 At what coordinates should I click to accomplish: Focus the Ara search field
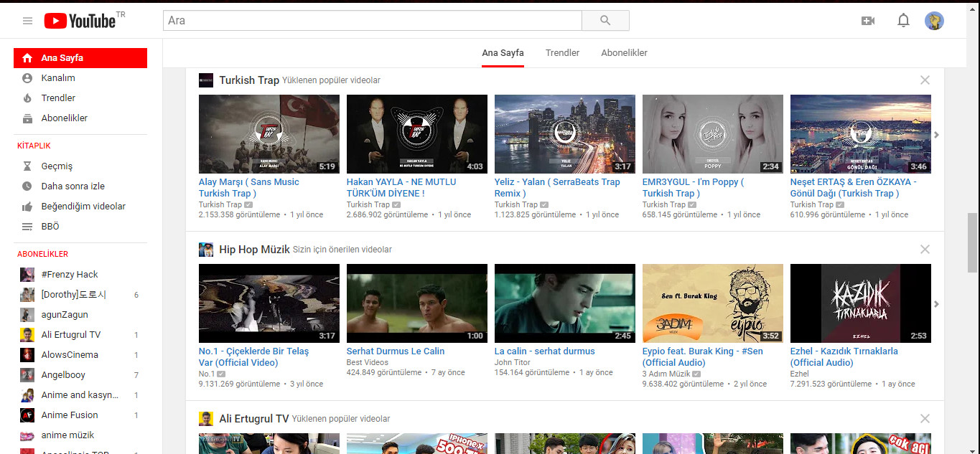click(x=372, y=21)
